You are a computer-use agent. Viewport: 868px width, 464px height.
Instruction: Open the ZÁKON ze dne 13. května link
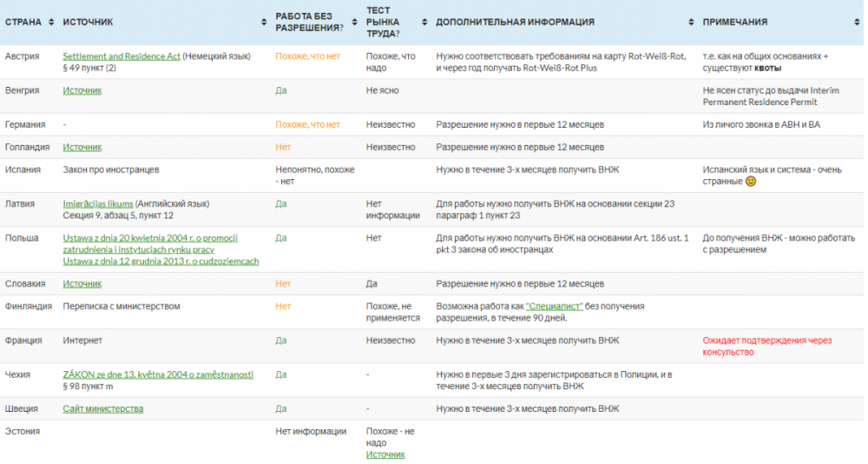[158, 375]
